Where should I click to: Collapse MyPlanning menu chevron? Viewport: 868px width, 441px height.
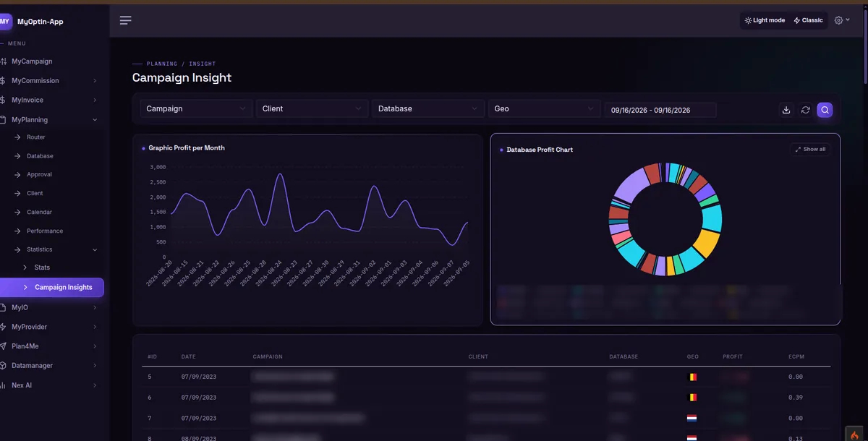click(95, 120)
